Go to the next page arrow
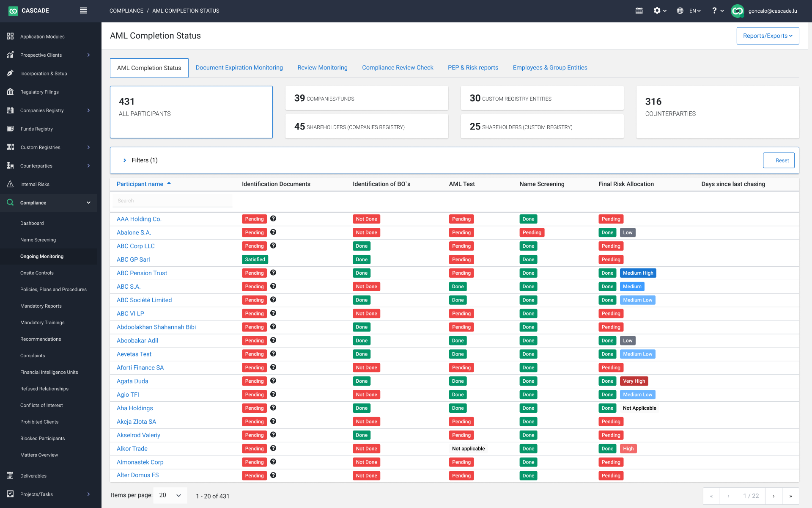812x508 pixels. [x=774, y=496]
